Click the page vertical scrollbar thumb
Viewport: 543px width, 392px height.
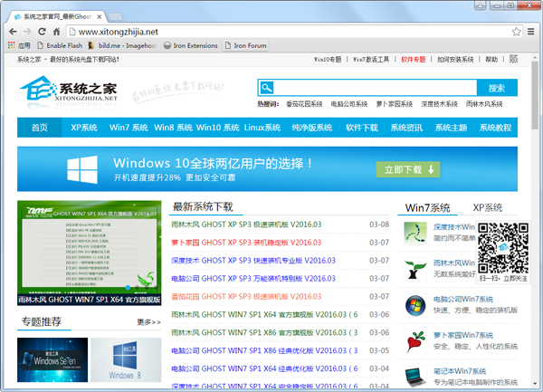535,95
